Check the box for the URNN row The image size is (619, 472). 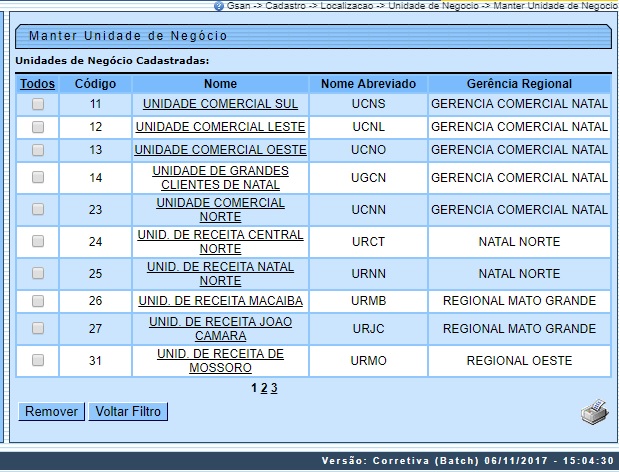38,273
